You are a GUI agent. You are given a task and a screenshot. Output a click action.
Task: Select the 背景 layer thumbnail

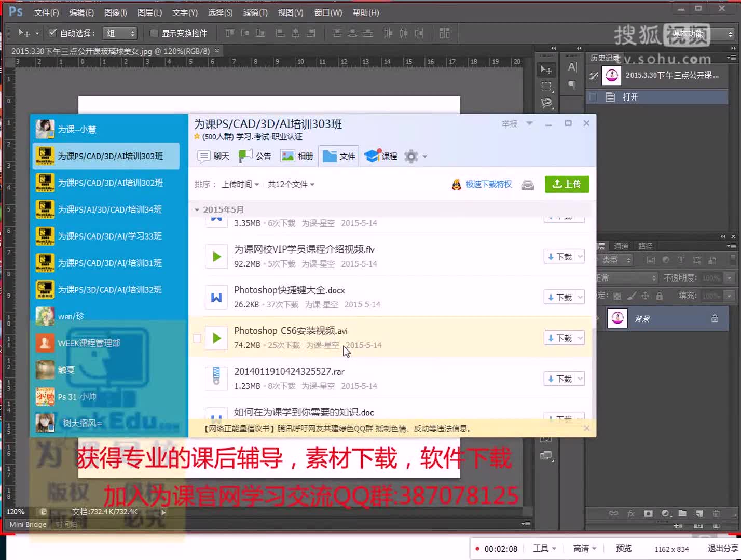617,318
